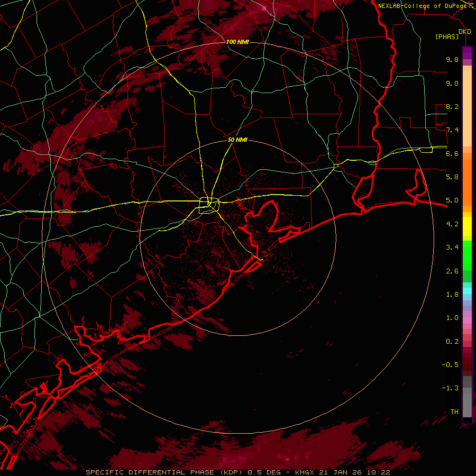Viewport: 476px width, 476px height.
Task: Click the 4.2 scale value
Action: 452,224
